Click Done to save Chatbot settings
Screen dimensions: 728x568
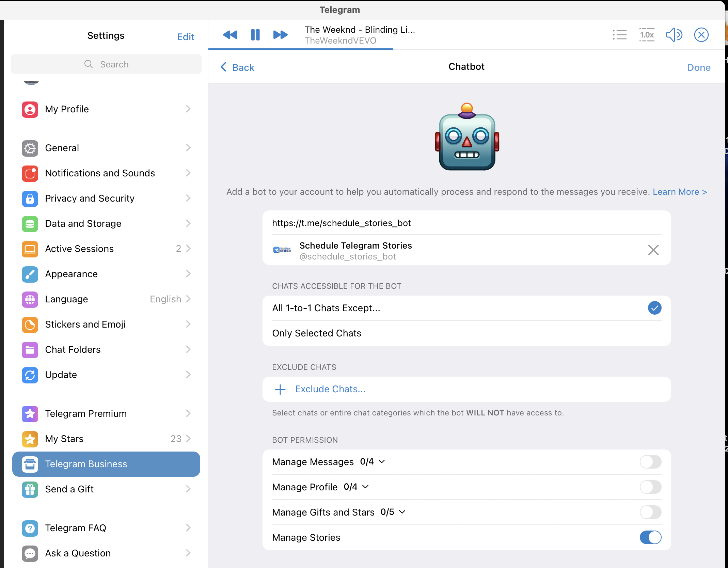(x=699, y=67)
